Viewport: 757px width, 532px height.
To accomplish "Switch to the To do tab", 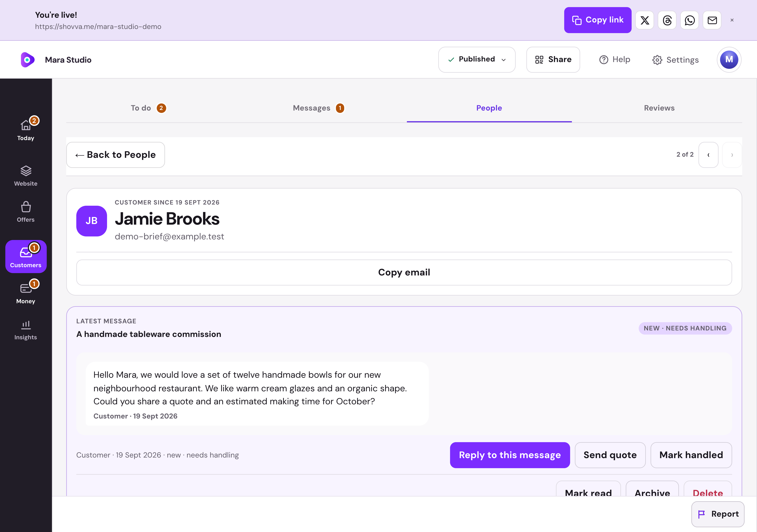I will 149,108.
